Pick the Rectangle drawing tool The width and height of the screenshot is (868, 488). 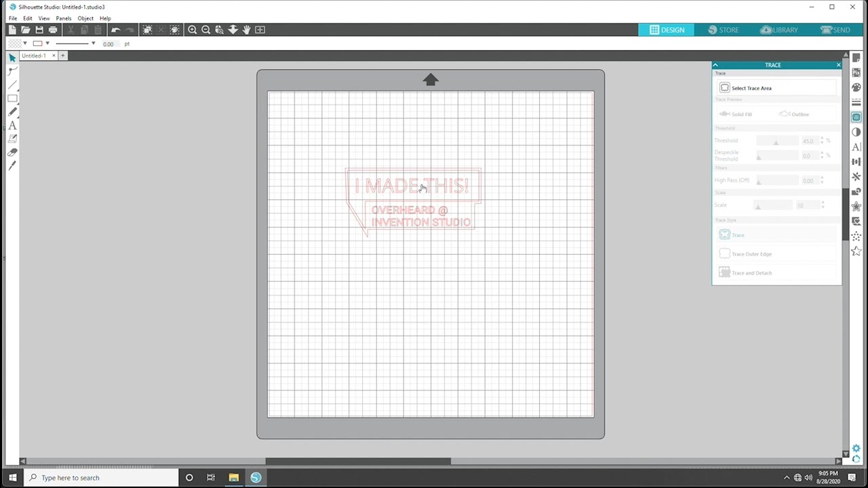(x=12, y=98)
